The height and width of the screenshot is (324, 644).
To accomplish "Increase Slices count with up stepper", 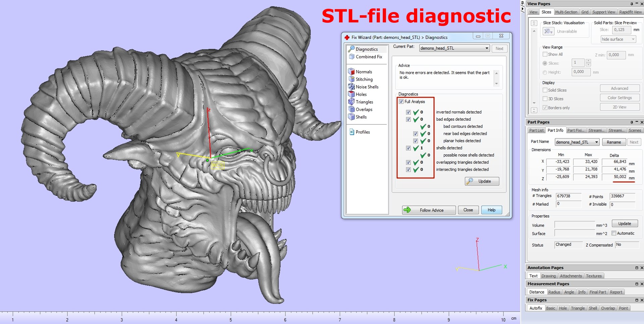I will [x=588, y=61].
